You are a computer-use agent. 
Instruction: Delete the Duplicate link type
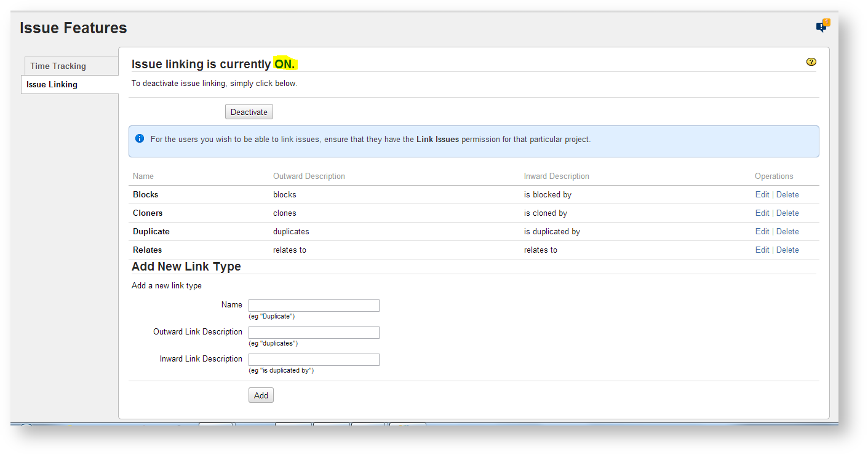(x=787, y=231)
